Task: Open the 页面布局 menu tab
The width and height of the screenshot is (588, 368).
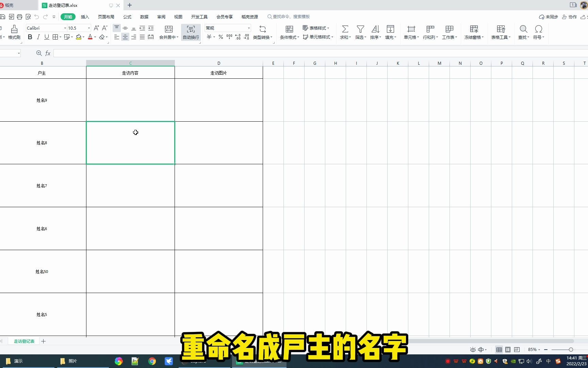Action: coord(106,16)
